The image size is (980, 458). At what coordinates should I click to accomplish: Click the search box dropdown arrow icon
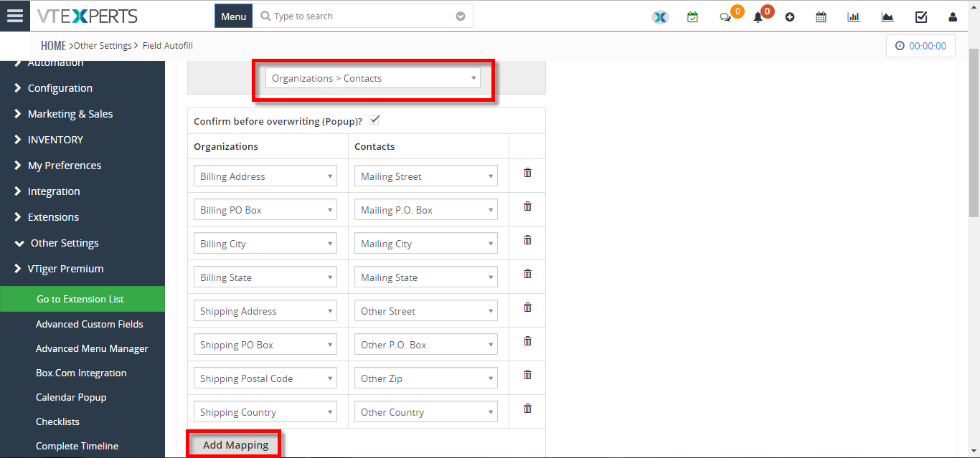tap(461, 16)
